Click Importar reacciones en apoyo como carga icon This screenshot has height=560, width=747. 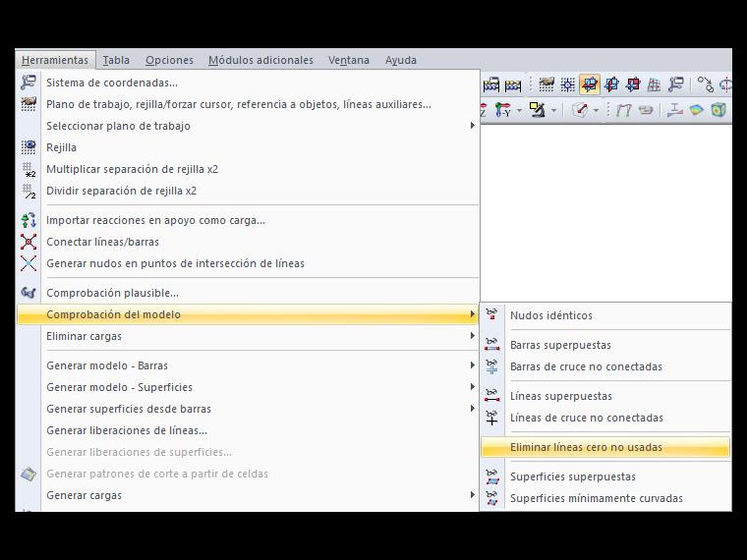[x=29, y=220]
